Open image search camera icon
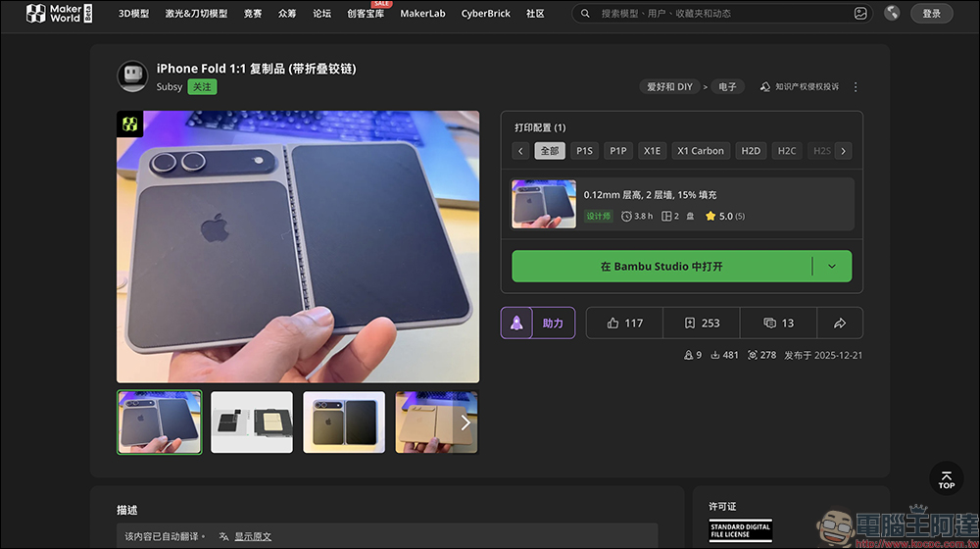This screenshot has width=980, height=549. click(860, 13)
